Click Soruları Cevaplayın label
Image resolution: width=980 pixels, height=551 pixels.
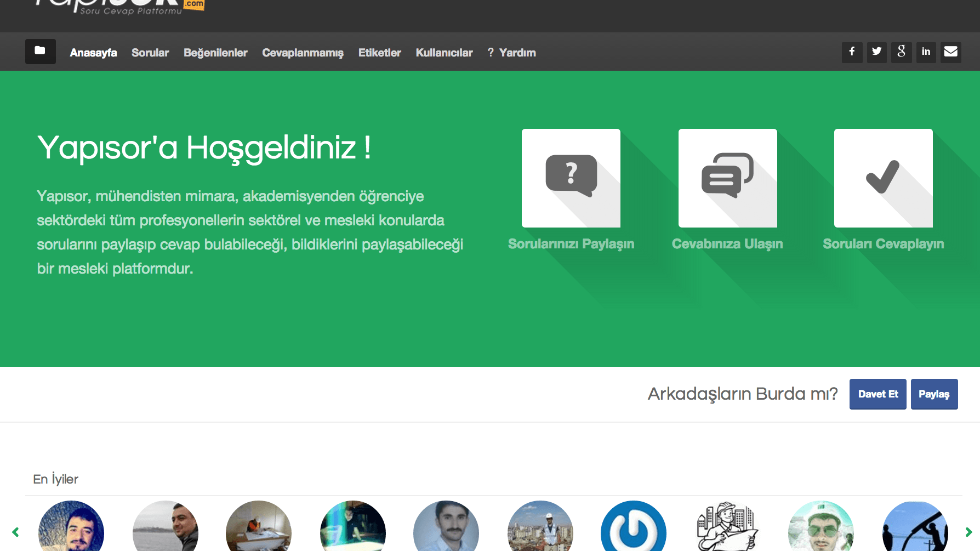(x=884, y=244)
